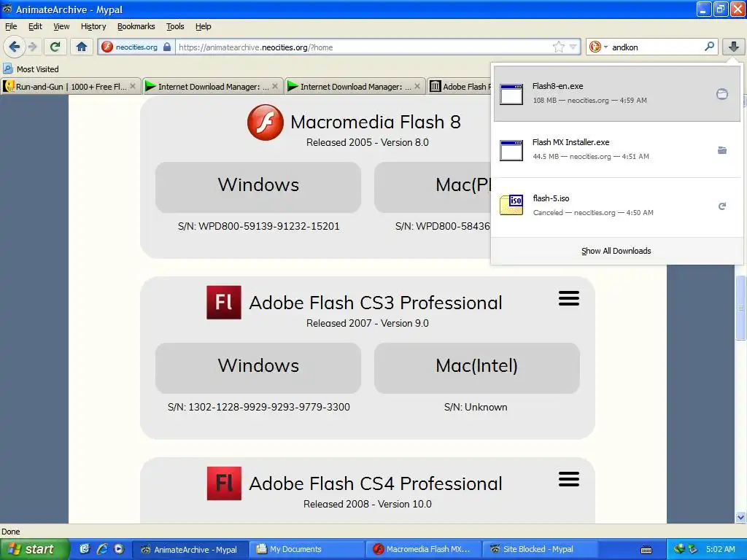The image size is (747, 560).
Task: Open the File menu
Action: click(10, 27)
